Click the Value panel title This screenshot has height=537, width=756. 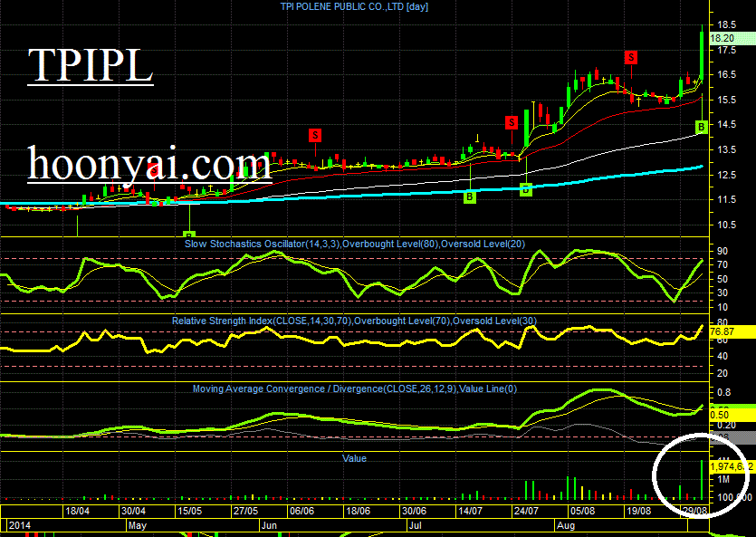coord(354,458)
